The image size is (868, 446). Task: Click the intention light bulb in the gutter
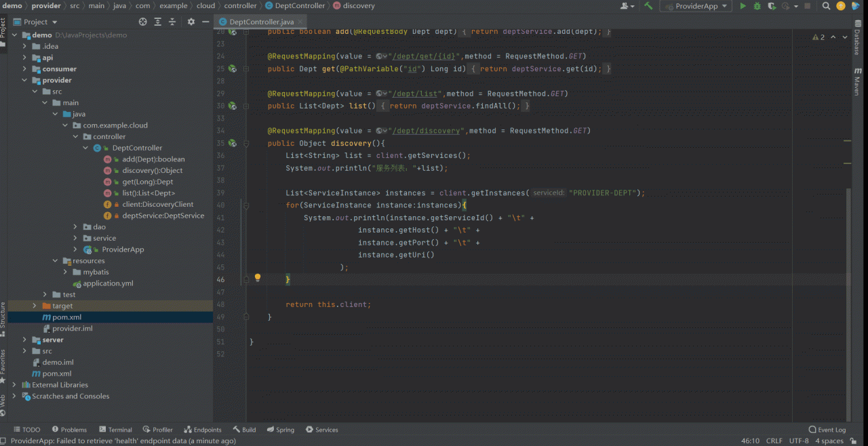[x=258, y=278]
